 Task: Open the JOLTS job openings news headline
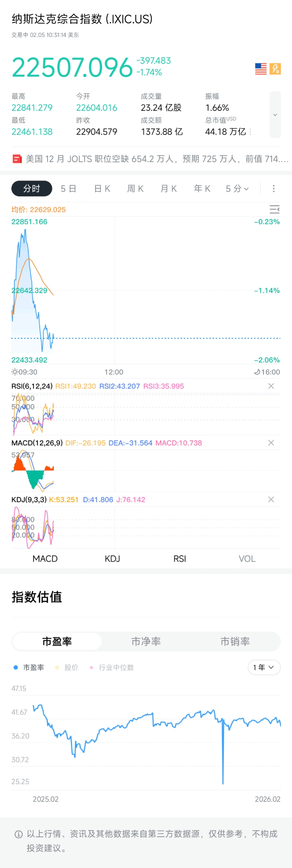pyautogui.click(x=156, y=159)
